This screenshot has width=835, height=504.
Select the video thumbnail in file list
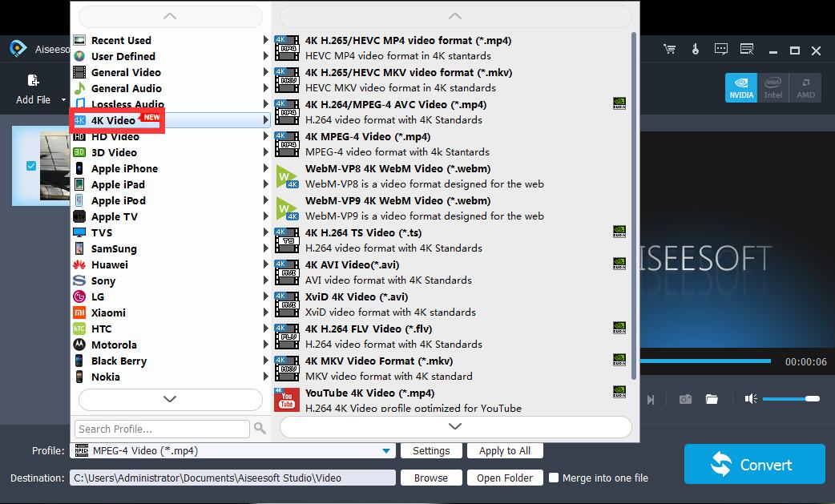pos(54,166)
